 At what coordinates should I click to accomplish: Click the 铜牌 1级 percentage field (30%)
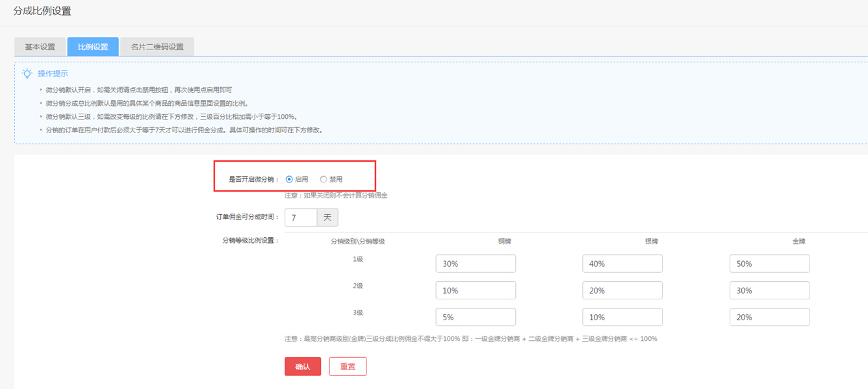[476, 264]
